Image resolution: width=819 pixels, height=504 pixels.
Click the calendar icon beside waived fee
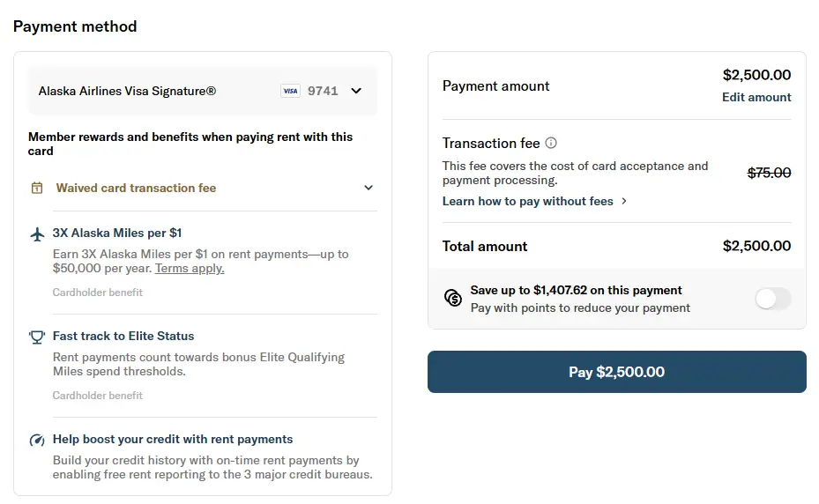tap(37, 188)
